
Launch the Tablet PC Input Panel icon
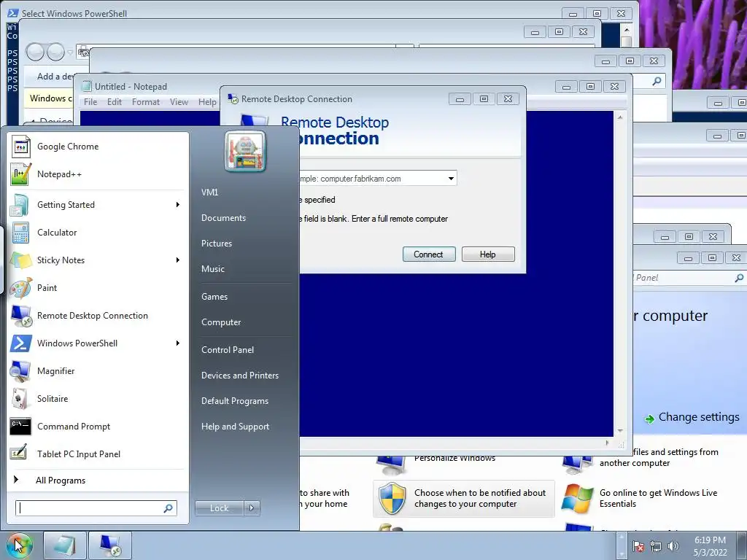(x=19, y=454)
